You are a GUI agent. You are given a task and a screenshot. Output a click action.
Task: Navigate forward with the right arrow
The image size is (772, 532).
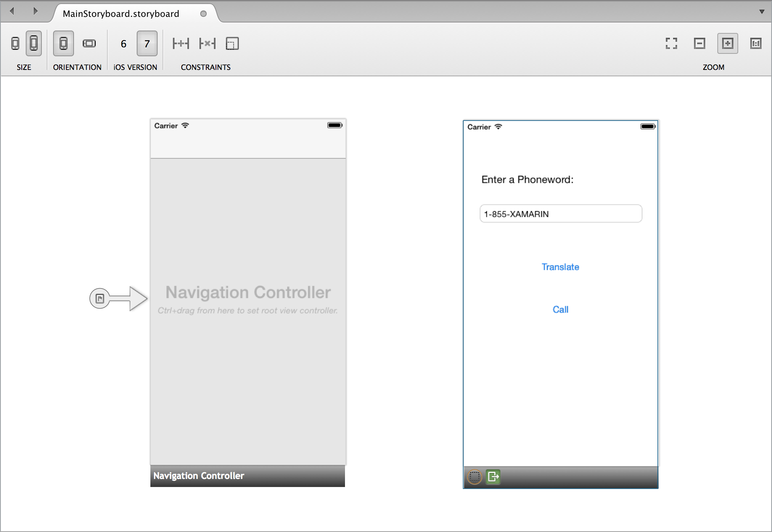point(35,11)
